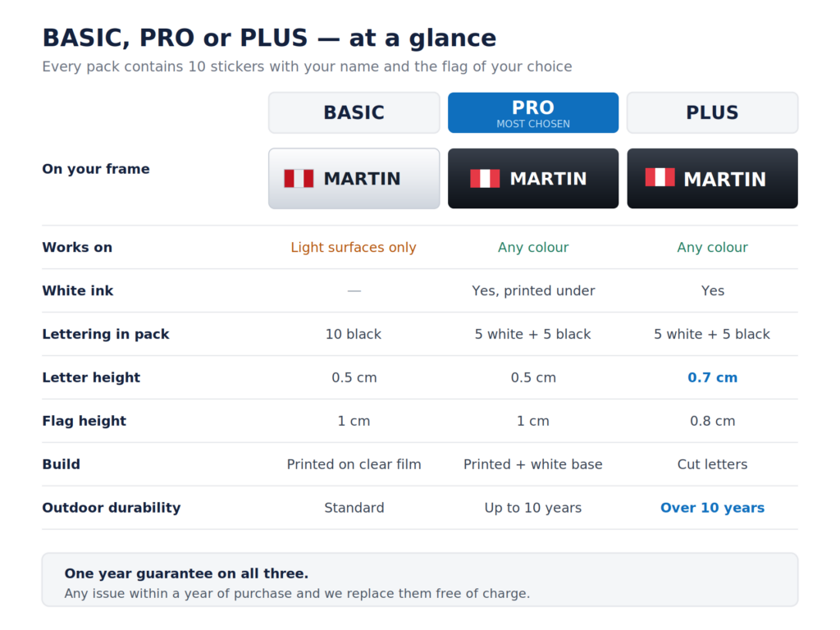840x630 pixels.
Task: Click the flag icon on BASIC sticker preview
Action: [299, 178]
